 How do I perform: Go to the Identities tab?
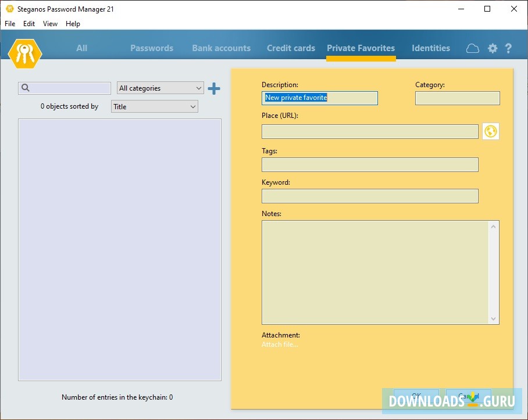[x=431, y=48]
